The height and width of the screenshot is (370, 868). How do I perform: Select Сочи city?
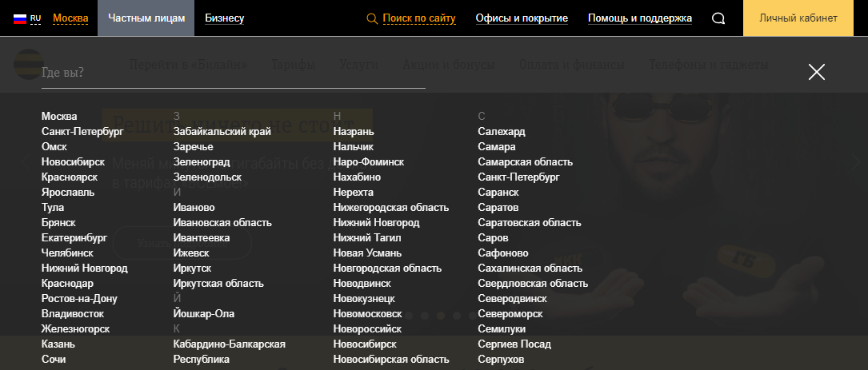pyautogui.click(x=54, y=360)
